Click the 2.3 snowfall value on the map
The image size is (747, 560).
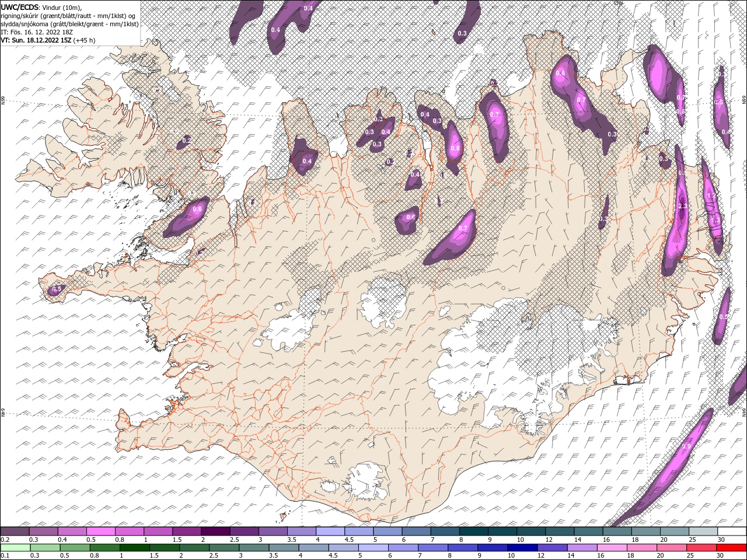683,206
